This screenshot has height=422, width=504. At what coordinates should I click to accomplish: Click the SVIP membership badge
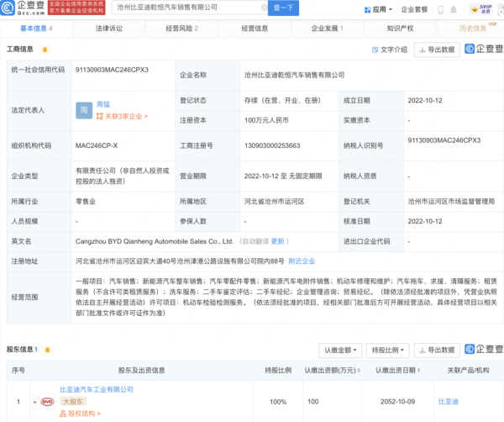482,9
